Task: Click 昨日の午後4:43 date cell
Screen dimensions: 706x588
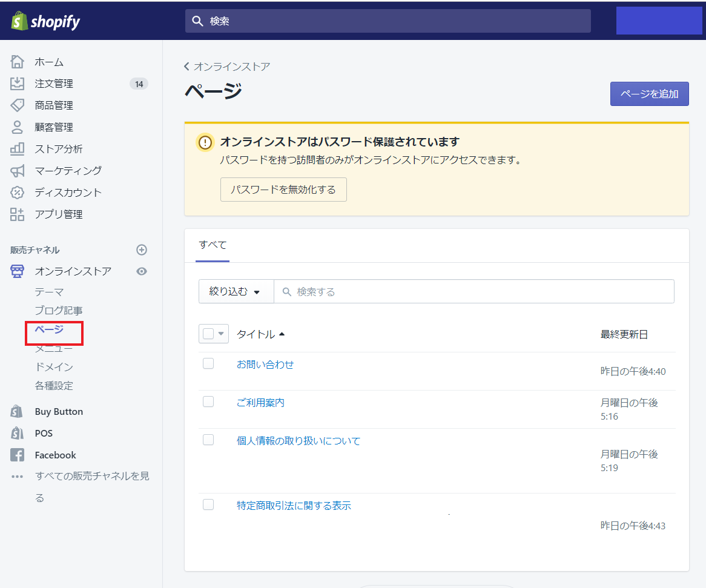Action: pyautogui.click(x=633, y=526)
